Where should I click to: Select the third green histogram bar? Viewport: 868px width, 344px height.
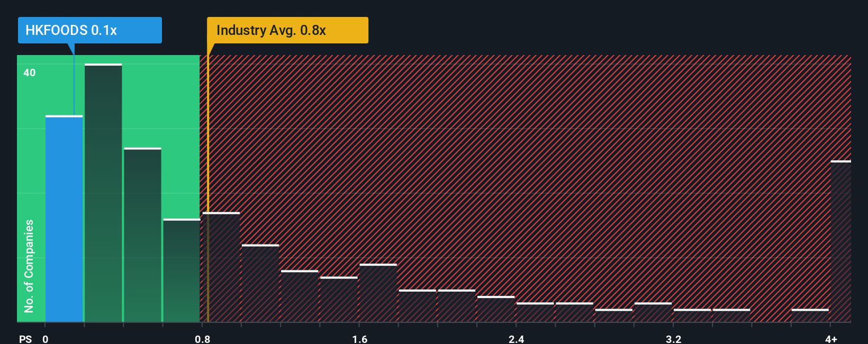(142, 235)
